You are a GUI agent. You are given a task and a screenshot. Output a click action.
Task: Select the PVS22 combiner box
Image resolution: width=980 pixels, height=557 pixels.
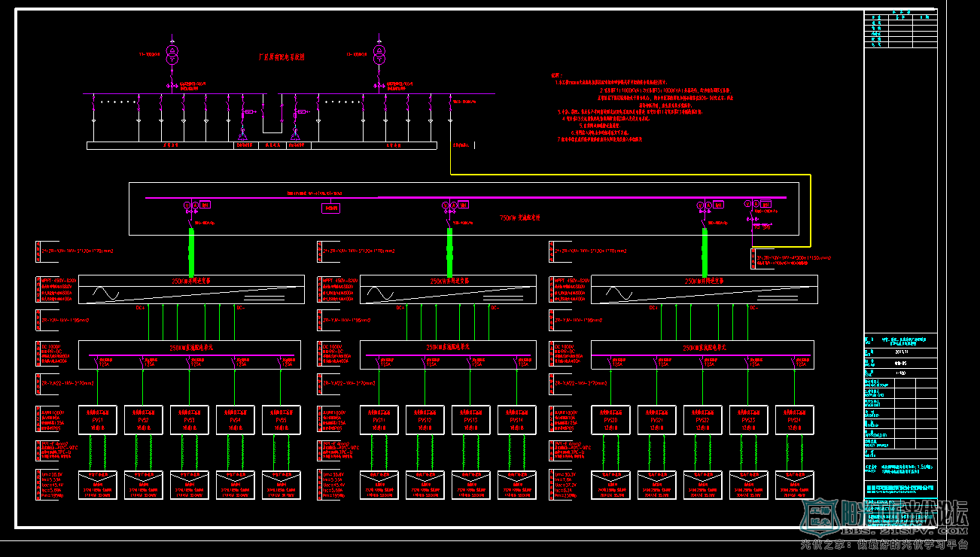703,420
